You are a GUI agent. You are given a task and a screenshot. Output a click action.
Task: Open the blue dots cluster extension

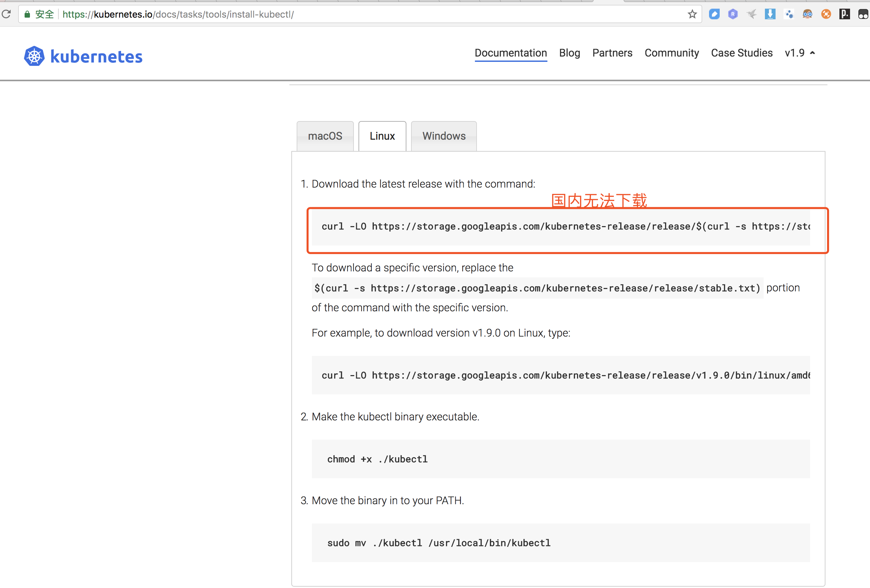pos(789,14)
